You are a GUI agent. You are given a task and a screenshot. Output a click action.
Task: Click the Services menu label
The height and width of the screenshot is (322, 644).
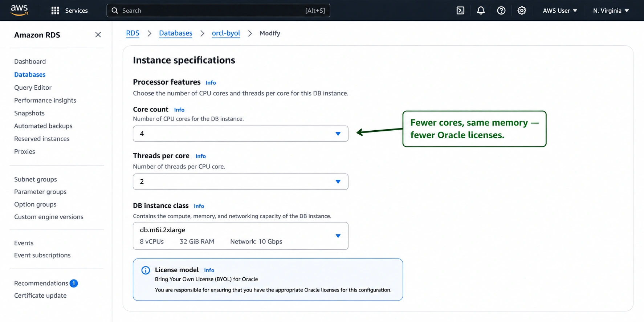[76, 11]
